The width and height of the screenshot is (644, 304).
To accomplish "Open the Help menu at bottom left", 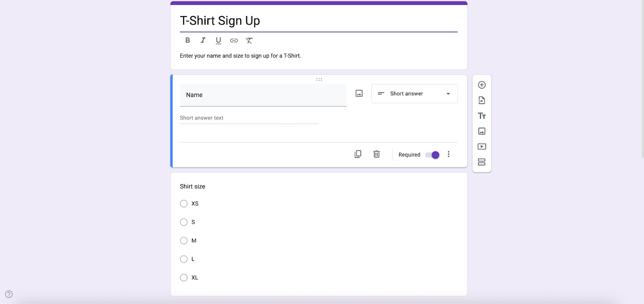I will click(9, 294).
